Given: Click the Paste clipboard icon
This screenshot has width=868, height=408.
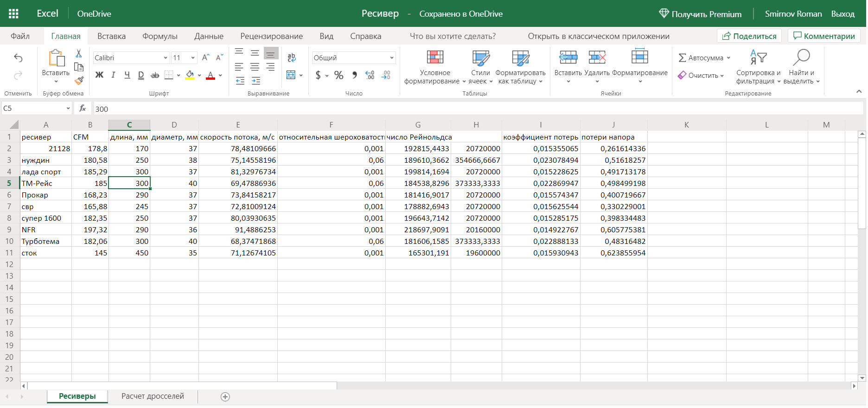Looking at the screenshot, I should coord(56,58).
